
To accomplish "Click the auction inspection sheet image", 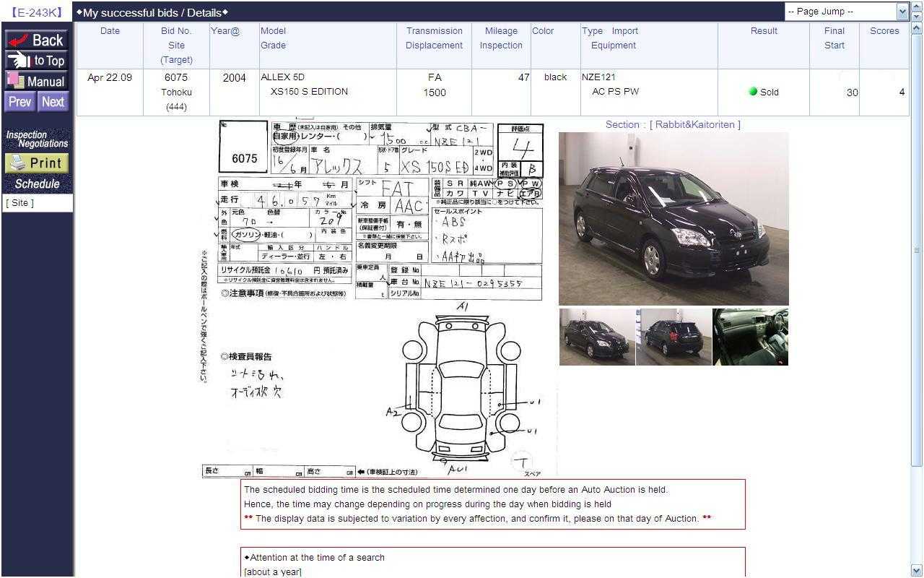I will coord(379,298).
